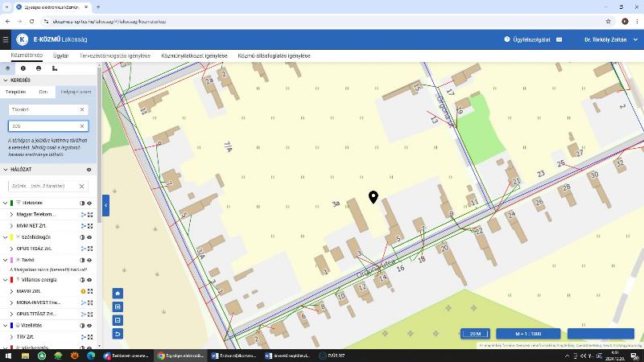Adjust transparency of Szénhidrogén layer
This screenshot has height=362, width=644.
coord(82,237)
